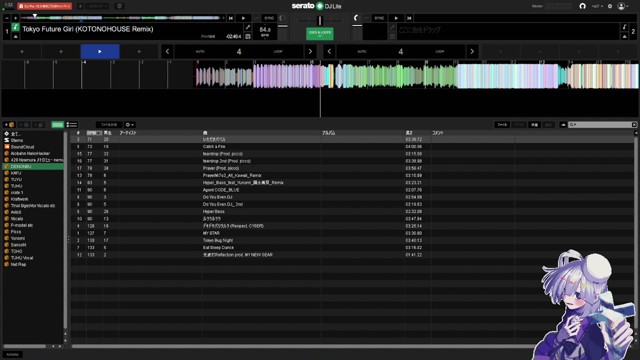The height and width of the screenshot is (360, 640).
Task: Click the plus button beside the deck 1 overview
Action: tap(16, 18)
